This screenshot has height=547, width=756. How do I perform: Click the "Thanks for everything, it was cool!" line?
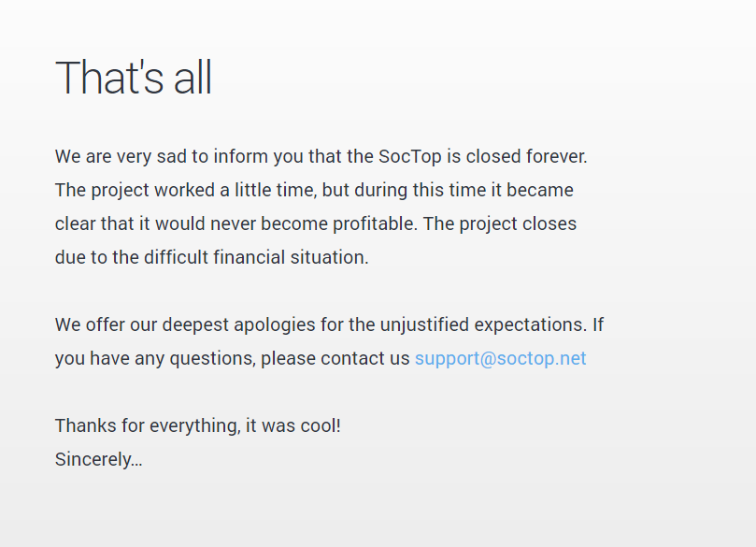(x=198, y=426)
